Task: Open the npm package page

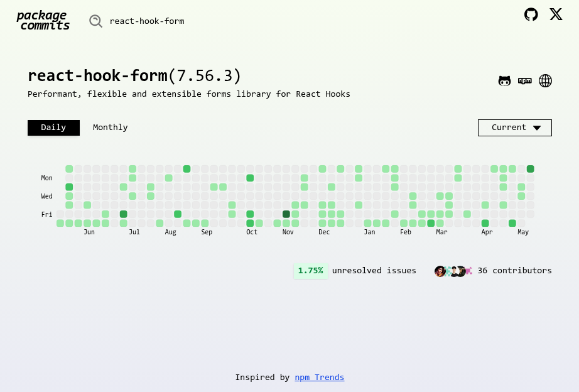Action: pos(524,80)
